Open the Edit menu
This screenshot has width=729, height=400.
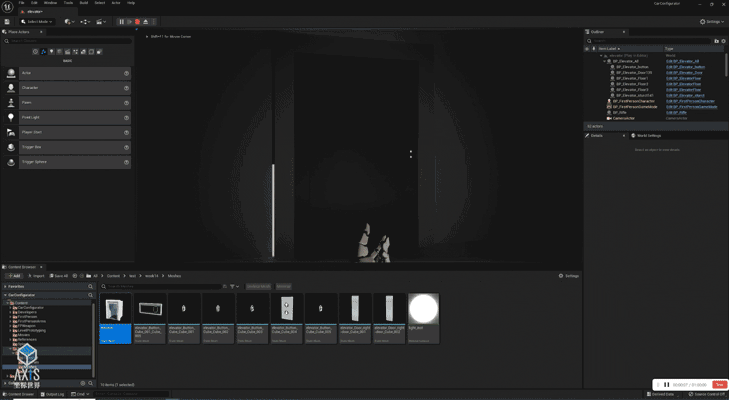coord(34,3)
